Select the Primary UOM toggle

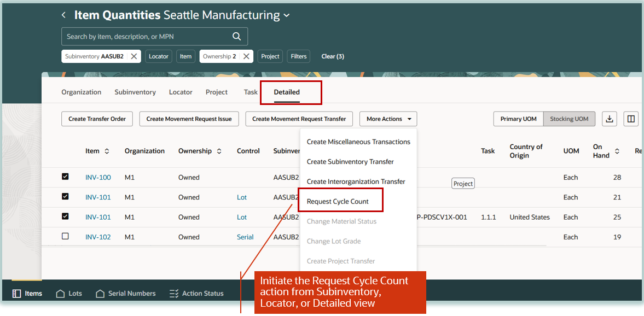pyautogui.click(x=518, y=119)
